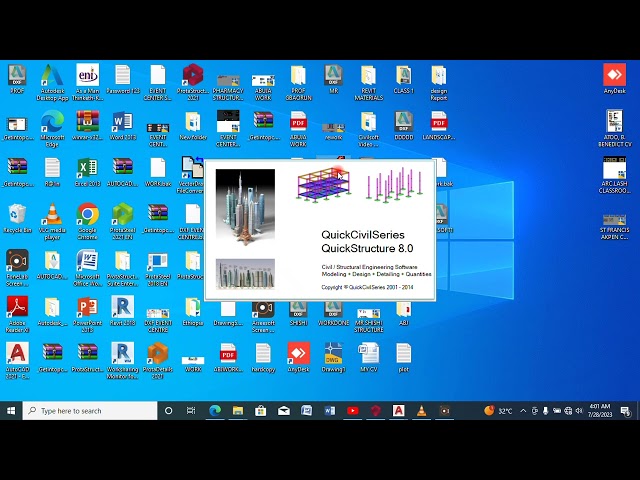The width and height of the screenshot is (640, 480).
Task: Open the ATDO, B. BENEDICT CV file
Action: (614, 129)
